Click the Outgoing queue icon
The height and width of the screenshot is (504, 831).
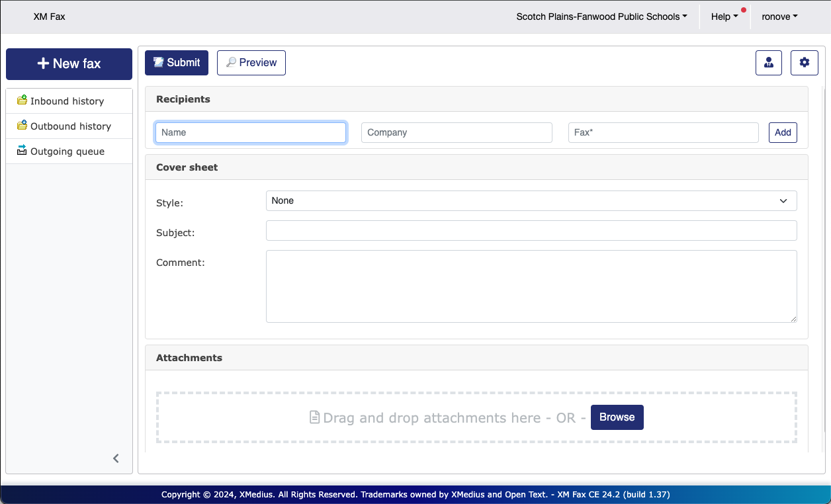[x=22, y=151]
